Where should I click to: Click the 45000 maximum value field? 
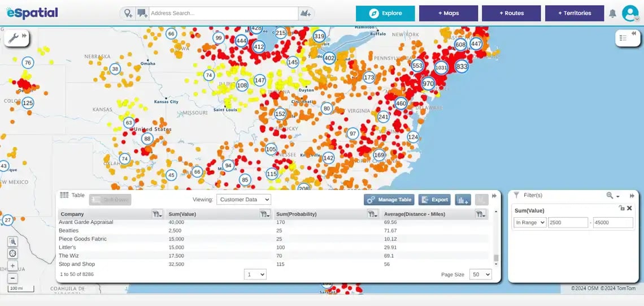[x=613, y=222]
